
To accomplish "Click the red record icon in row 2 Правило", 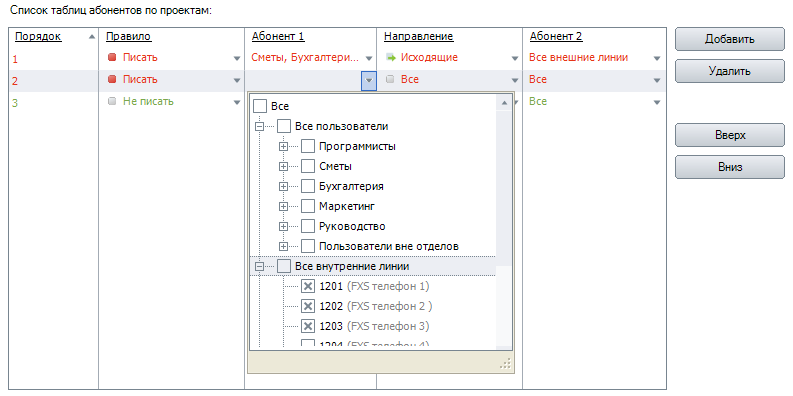I will coord(112,79).
